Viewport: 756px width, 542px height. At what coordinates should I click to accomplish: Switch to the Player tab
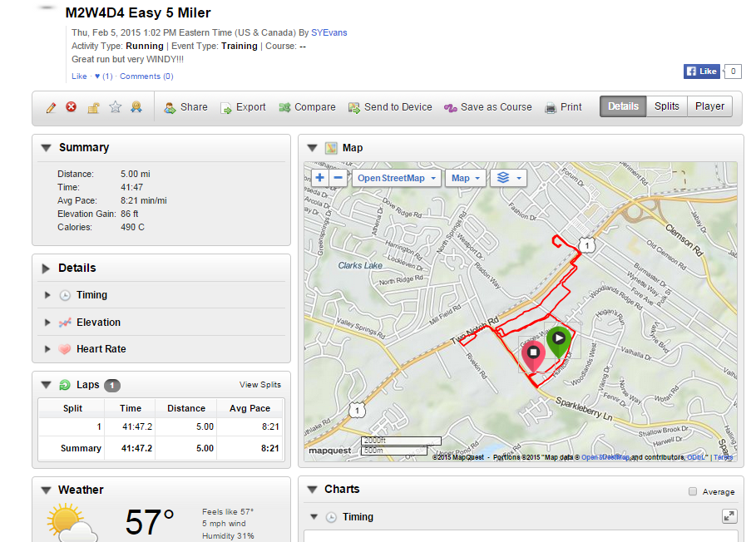(x=709, y=106)
